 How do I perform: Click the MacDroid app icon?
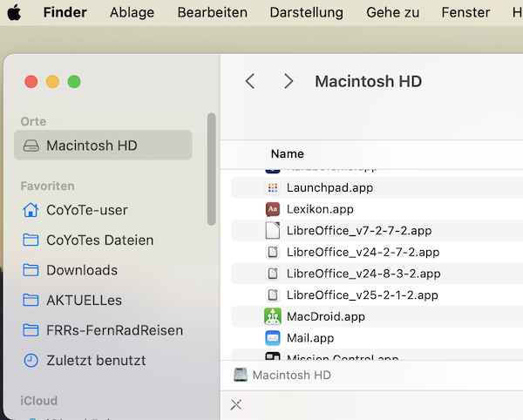click(273, 316)
